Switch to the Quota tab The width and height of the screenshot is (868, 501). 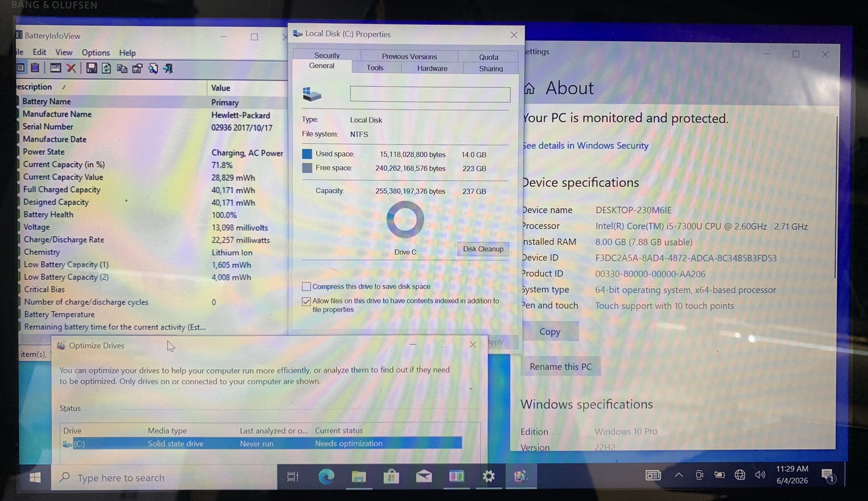[x=488, y=57]
